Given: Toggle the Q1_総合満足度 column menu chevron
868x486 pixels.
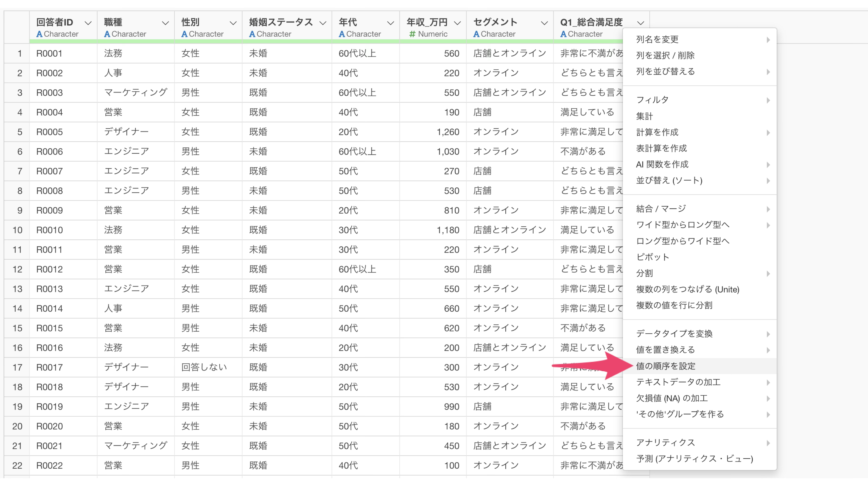Looking at the screenshot, I should pos(641,23).
